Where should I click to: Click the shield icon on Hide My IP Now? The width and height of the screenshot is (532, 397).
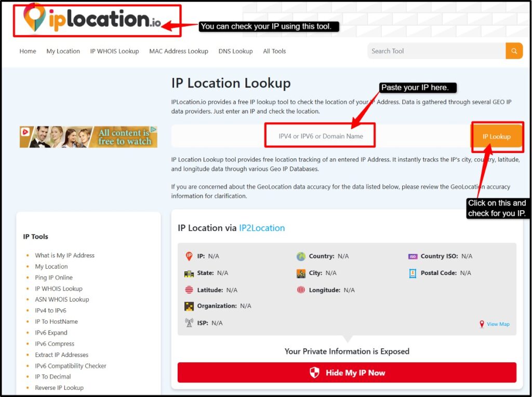(x=314, y=373)
